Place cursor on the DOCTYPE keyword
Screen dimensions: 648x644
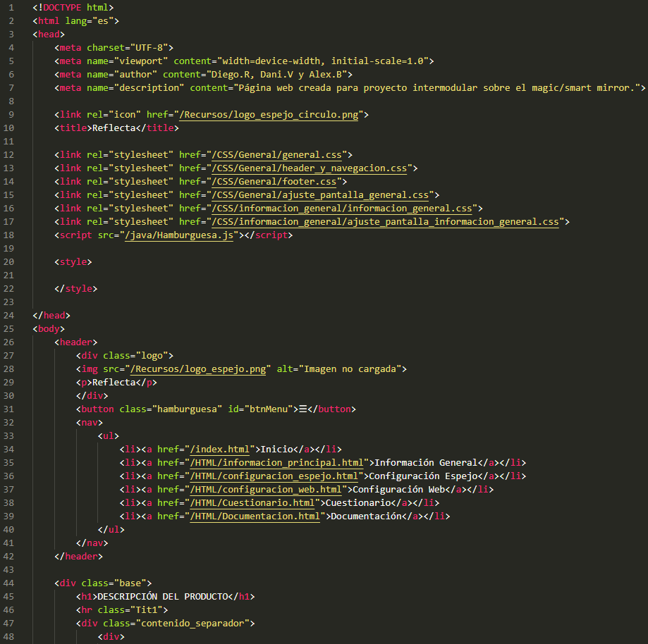(62, 8)
